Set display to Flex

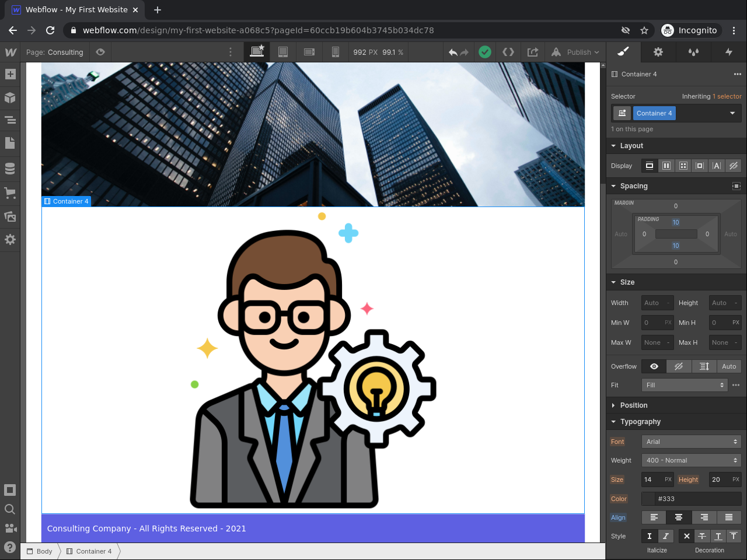click(x=666, y=166)
